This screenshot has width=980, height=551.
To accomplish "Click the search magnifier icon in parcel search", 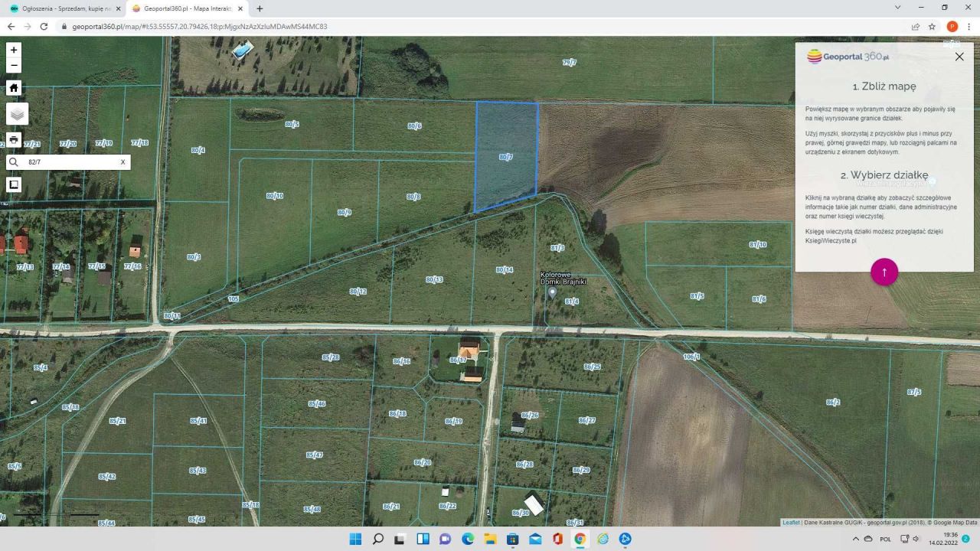I will point(14,162).
